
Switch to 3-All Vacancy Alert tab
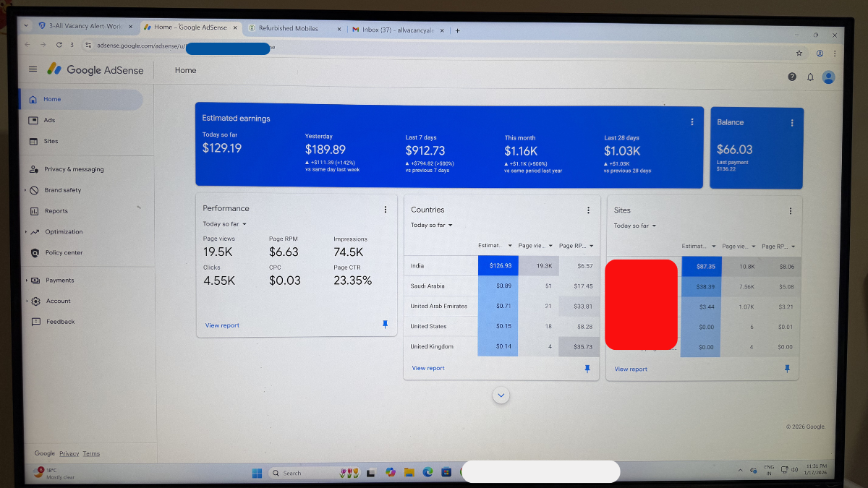pyautogui.click(x=85, y=27)
